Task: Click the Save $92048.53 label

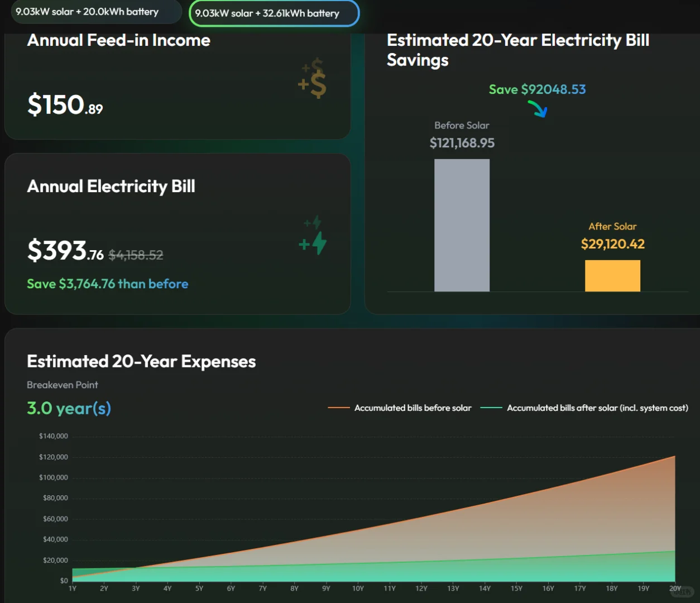Action: pos(538,89)
